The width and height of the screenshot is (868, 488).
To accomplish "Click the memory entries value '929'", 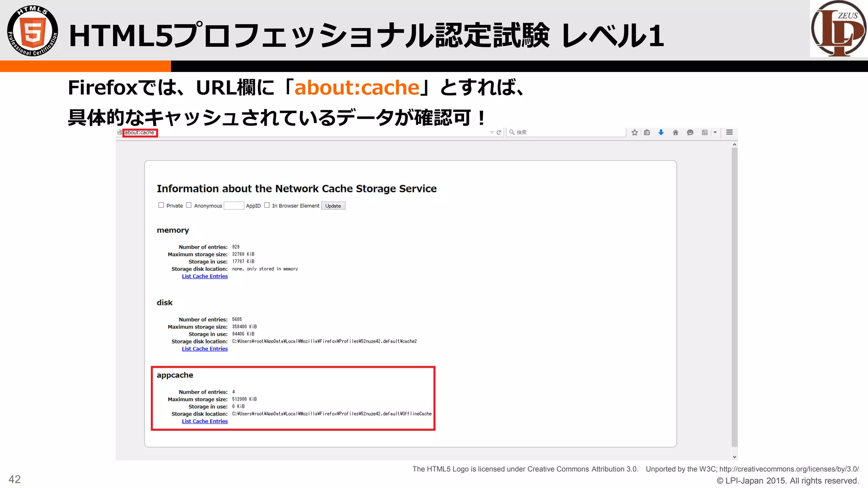I will point(236,247).
